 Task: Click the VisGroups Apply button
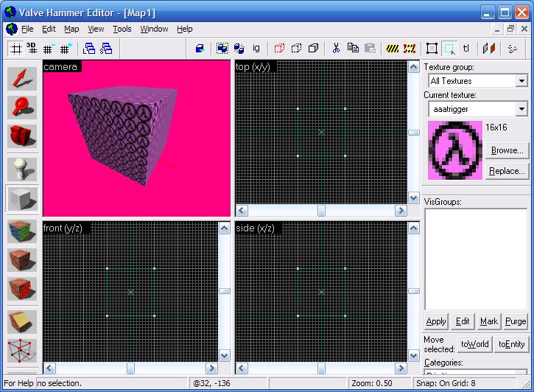(436, 321)
